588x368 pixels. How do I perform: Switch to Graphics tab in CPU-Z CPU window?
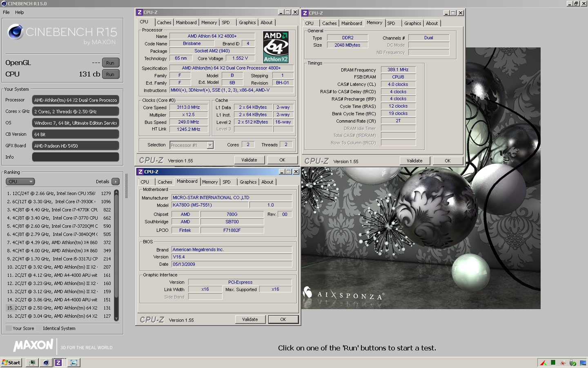tap(247, 22)
